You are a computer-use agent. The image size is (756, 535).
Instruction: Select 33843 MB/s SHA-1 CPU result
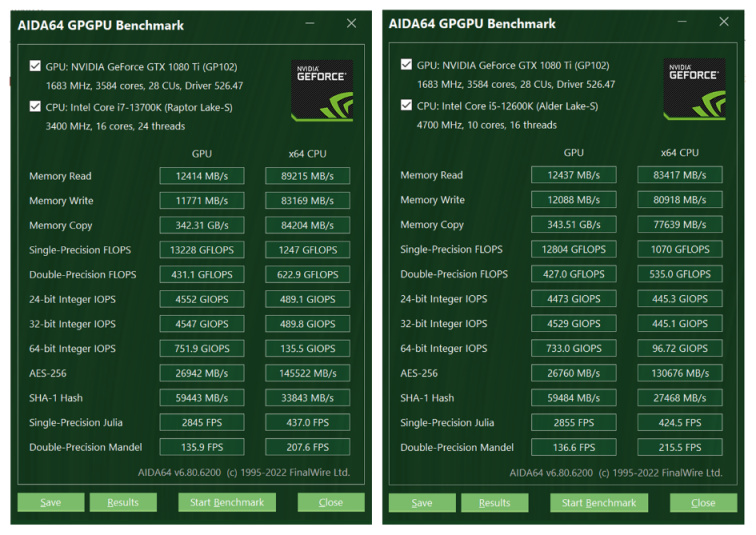pyautogui.click(x=308, y=398)
